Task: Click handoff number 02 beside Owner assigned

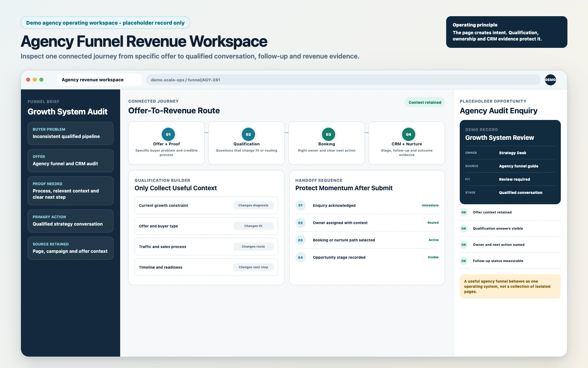Action: [x=301, y=223]
